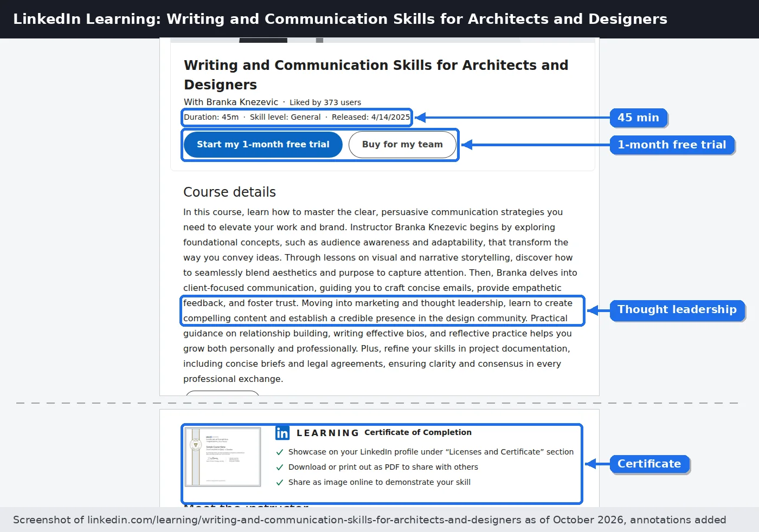Click the LinkedIn logo on the certificate card
This screenshot has width=759, height=532.
point(282,433)
